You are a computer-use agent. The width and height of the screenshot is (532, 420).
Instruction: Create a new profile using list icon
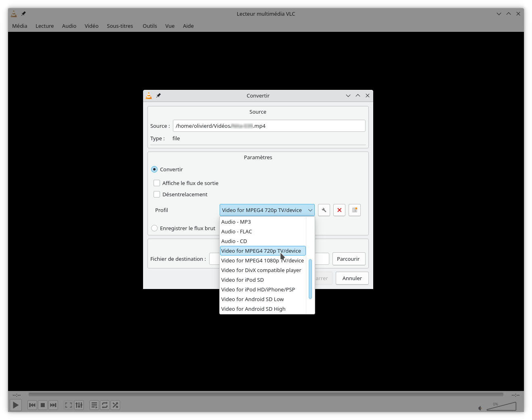click(x=355, y=210)
